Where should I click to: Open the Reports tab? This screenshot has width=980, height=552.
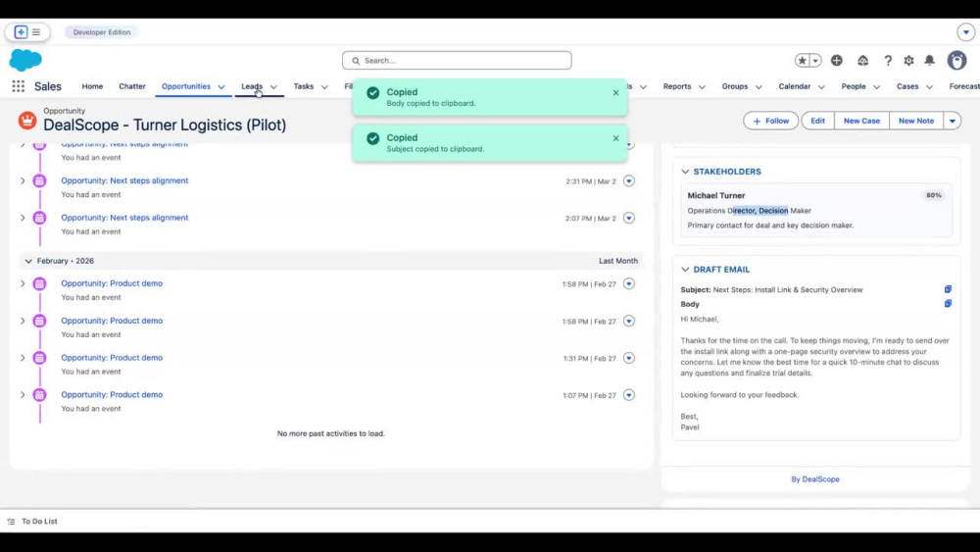pyautogui.click(x=677, y=86)
